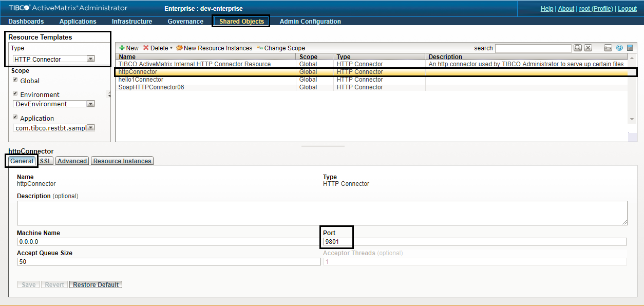
Task: Click the search input field
Action: 533,48
